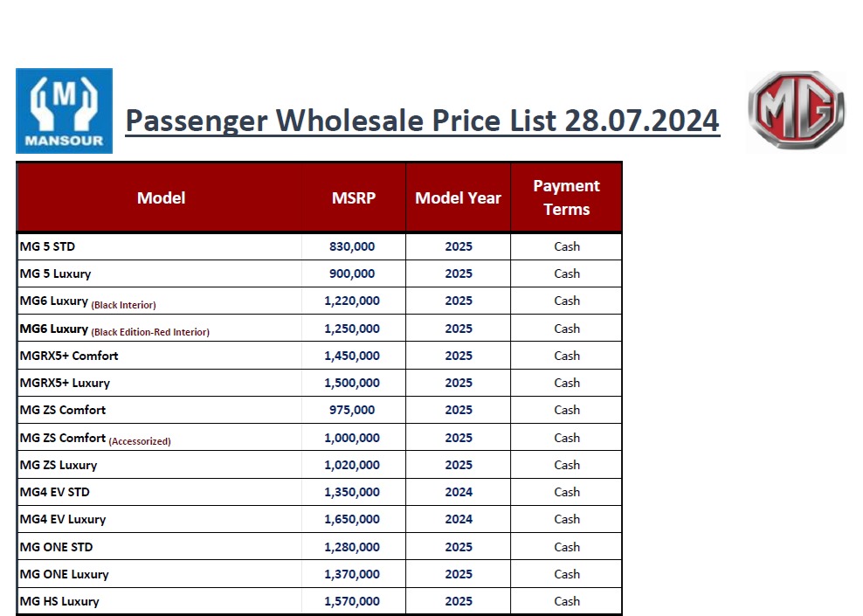Click the Model Year column header
Image resolution: width=863 pixels, height=616 pixels.
click(x=458, y=198)
